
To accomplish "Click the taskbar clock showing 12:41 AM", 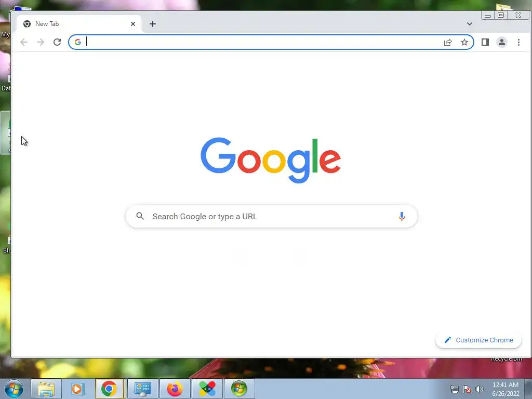I will 505,389.
